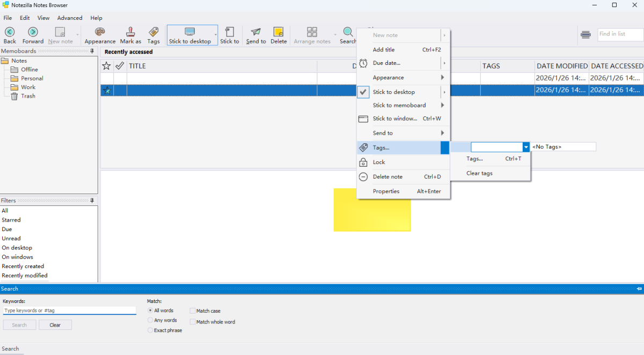Open the Appearance palette tool
The height and width of the screenshot is (355, 644).
tap(100, 32)
